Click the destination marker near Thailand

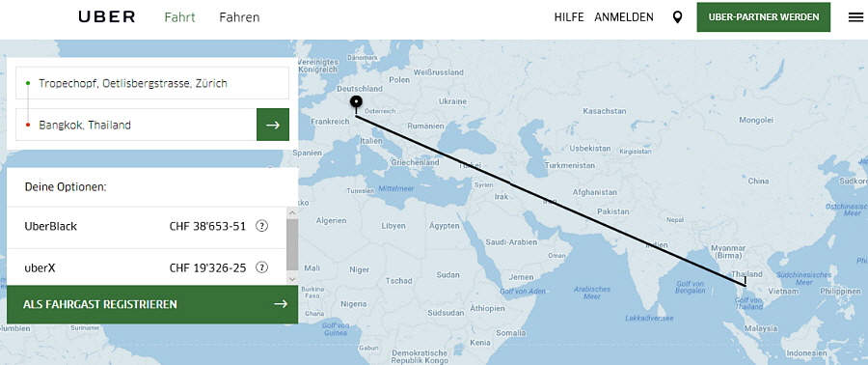[746, 281]
